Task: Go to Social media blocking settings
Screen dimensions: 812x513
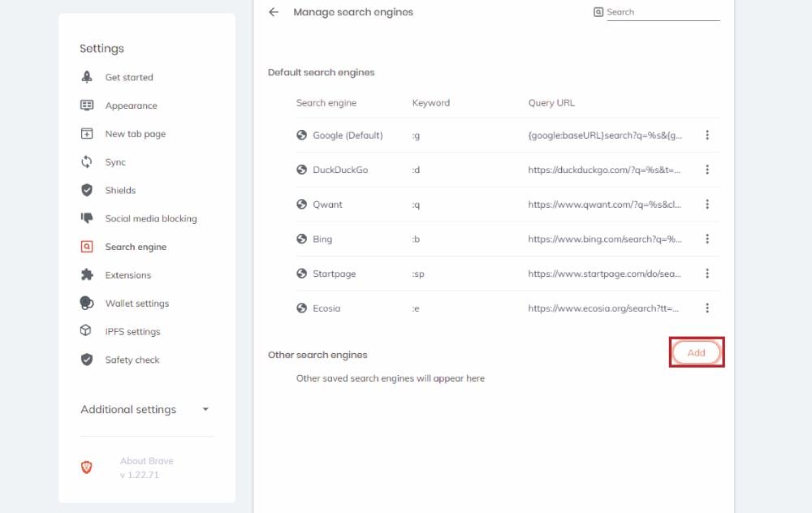Action: 151,218
